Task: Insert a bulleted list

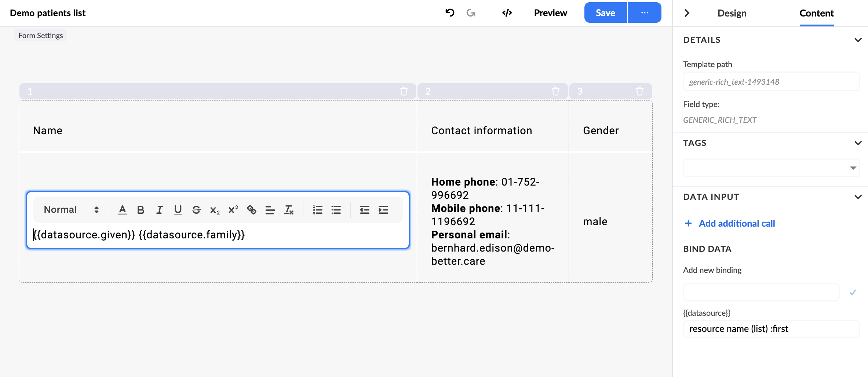Action: (336, 210)
